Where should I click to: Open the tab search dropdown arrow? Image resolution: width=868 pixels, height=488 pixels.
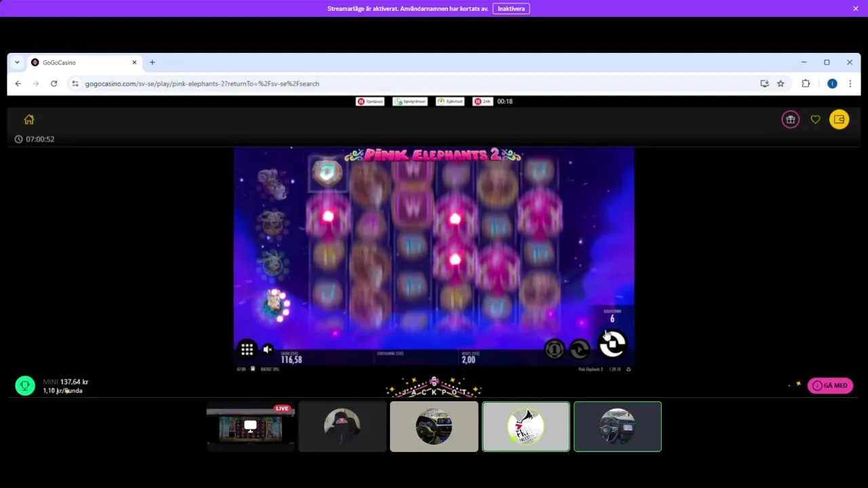(17, 62)
